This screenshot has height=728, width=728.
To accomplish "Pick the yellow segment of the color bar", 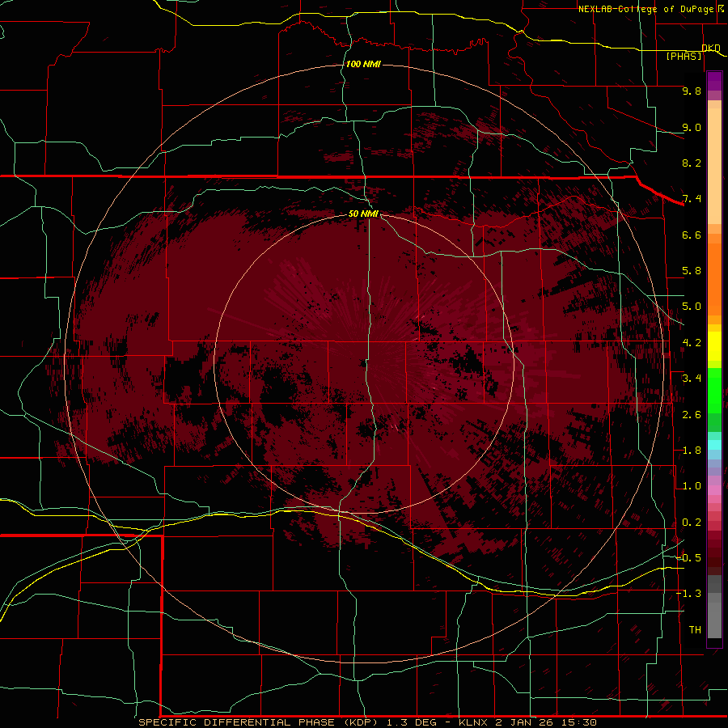I will pos(714,346).
